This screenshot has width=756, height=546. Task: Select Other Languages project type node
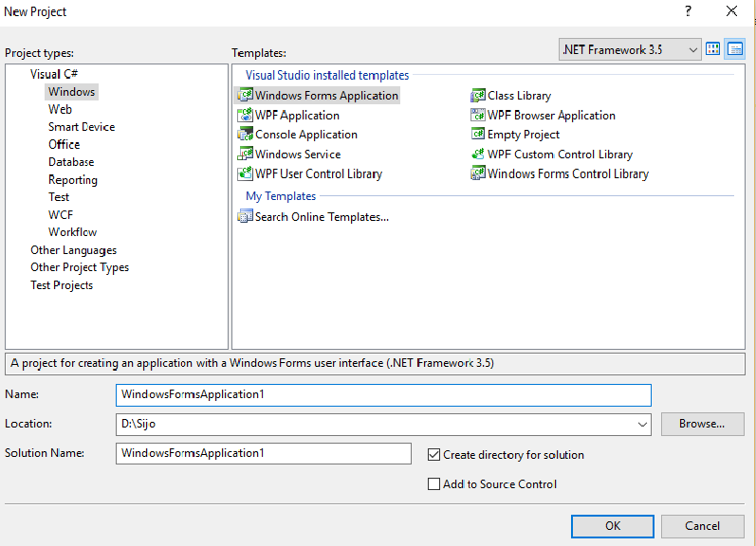[x=73, y=250]
